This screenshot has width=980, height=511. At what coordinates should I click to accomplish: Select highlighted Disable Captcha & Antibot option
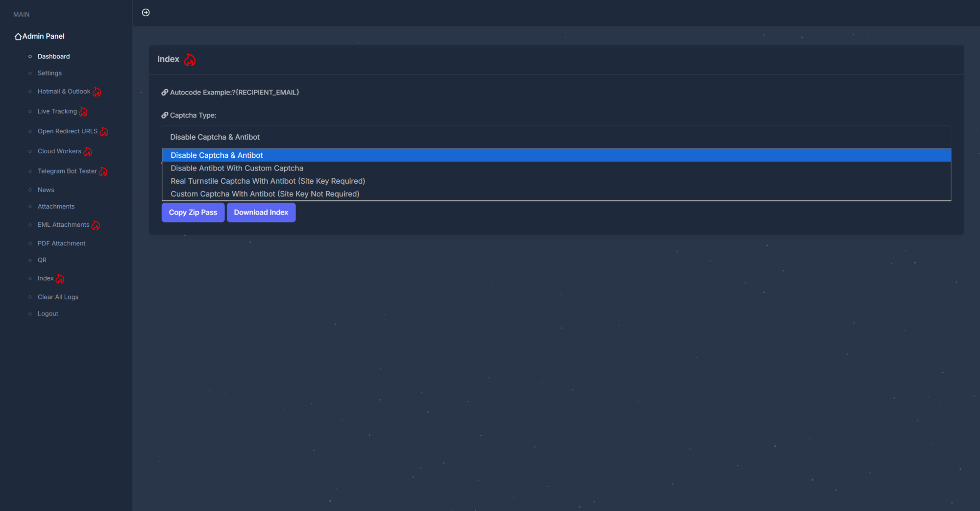(217, 155)
